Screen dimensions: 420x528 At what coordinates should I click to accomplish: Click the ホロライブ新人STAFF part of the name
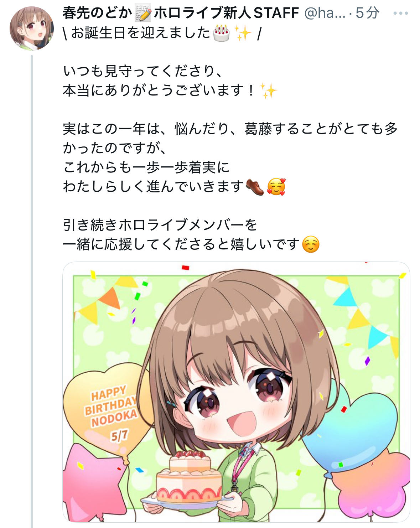tap(226, 14)
